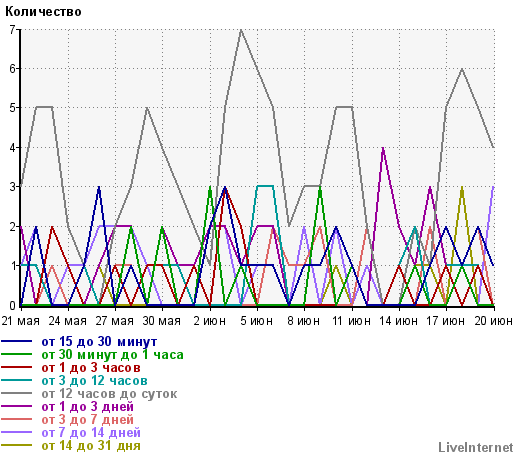Click the gray line peak at value 7
This screenshot has height=457, width=520.
(241, 30)
